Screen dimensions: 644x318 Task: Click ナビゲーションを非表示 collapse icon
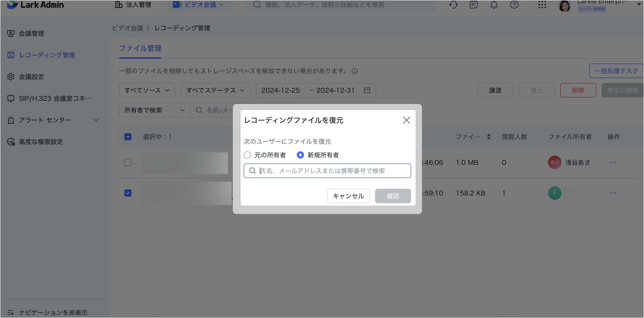[11, 313]
